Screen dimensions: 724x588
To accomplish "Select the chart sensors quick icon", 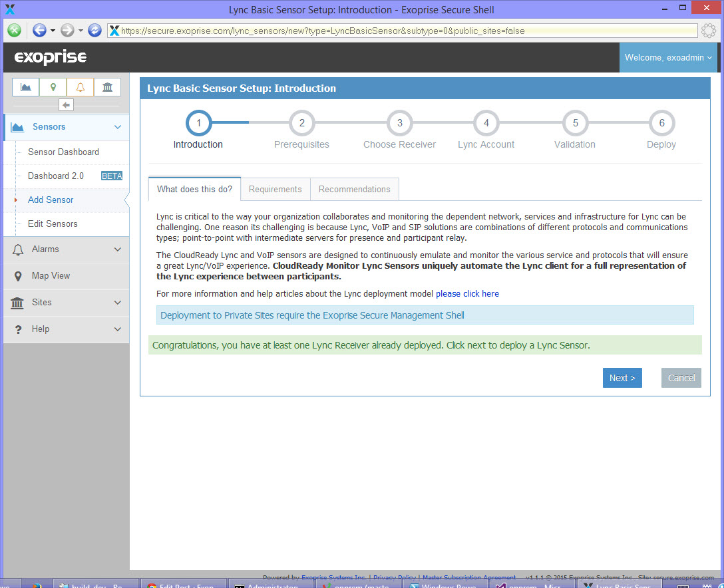I will (x=26, y=87).
